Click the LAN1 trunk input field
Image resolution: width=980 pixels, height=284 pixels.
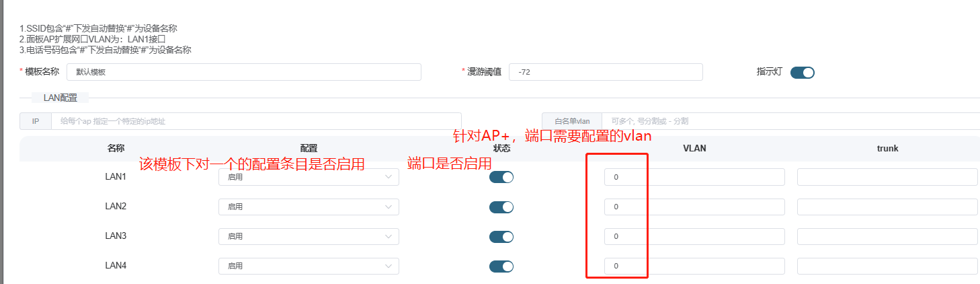(x=887, y=177)
